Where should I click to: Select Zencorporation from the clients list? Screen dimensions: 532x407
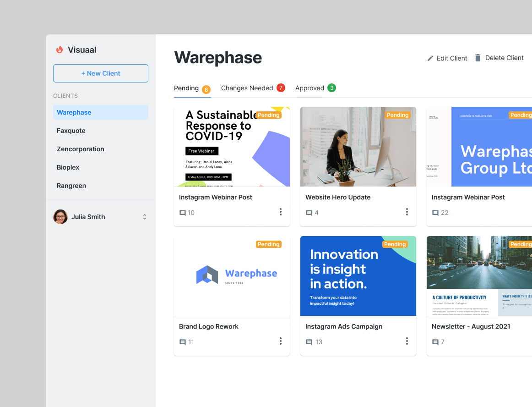click(x=81, y=149)
